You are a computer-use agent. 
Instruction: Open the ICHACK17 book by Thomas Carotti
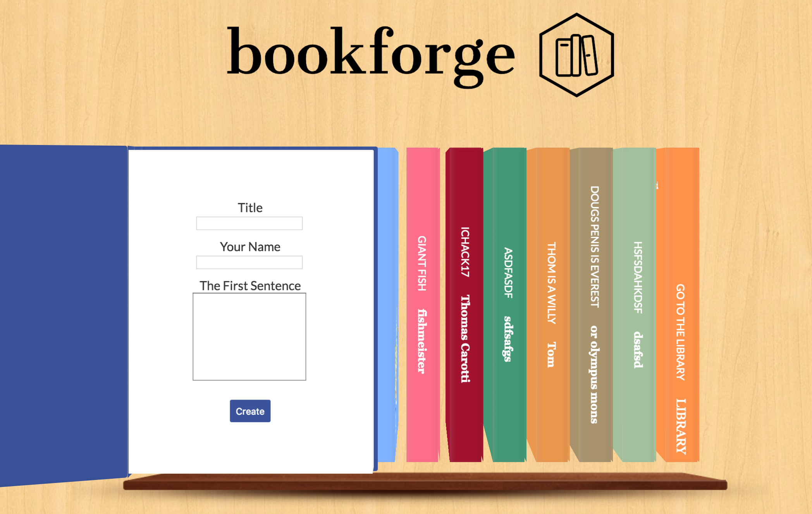[464, 305]
